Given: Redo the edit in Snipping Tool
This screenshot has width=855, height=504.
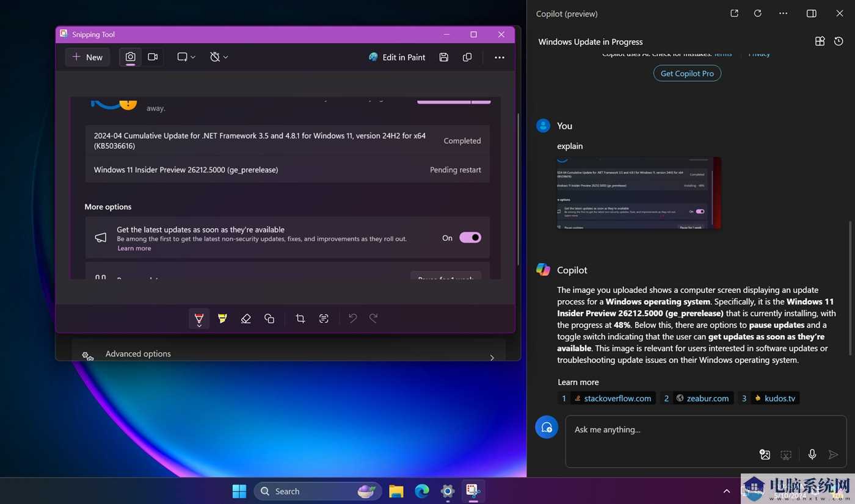Looking at the screenshot, I should (374, 318).
